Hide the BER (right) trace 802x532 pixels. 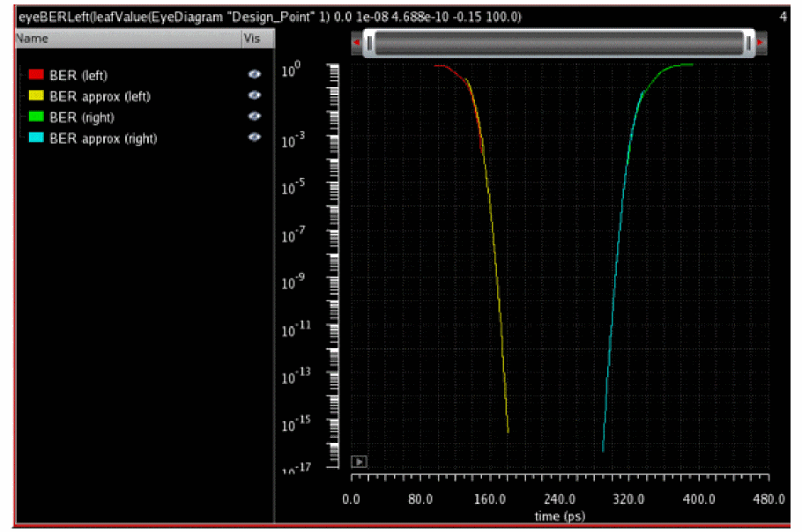(255, 117)
